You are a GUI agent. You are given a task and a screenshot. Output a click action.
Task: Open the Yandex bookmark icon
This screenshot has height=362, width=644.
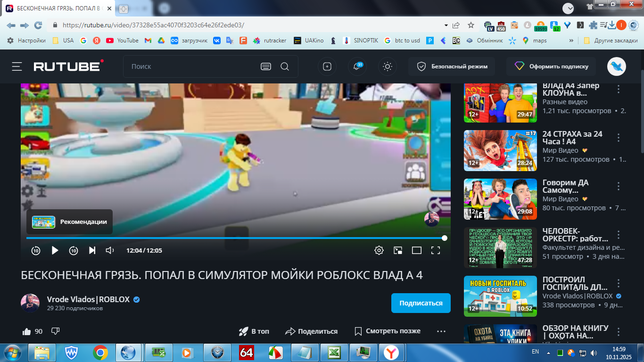[x=96, y=41]
